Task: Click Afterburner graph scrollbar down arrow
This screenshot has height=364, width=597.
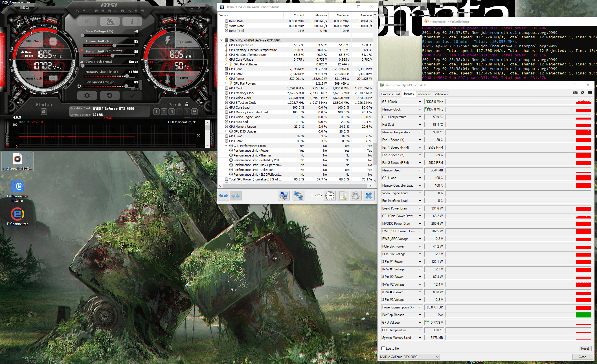Action: 207,145
